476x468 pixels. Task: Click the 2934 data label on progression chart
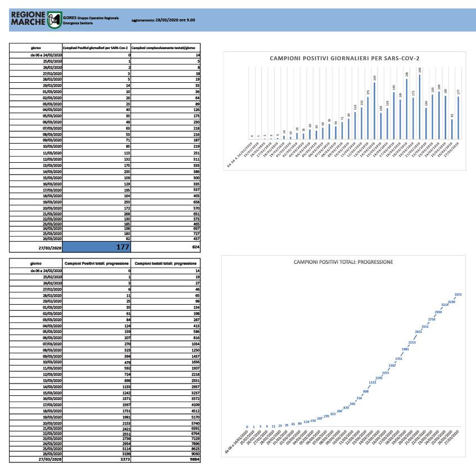[438, 312]
